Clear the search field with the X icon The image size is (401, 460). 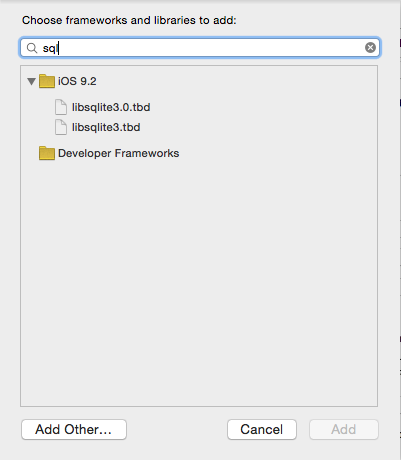(x=370, y=48)
